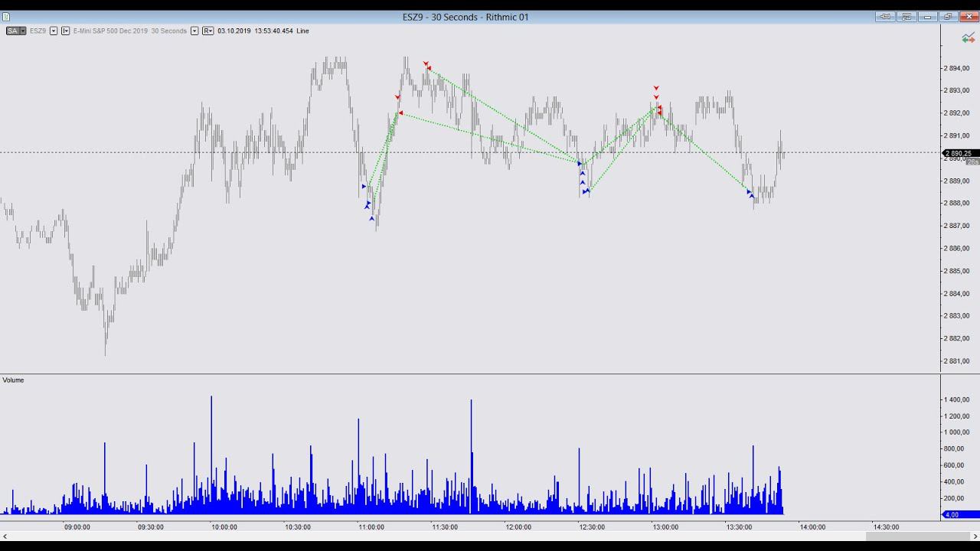
Task: Click the 1 400,00 volume axis label
Action: tap(957, 399)
